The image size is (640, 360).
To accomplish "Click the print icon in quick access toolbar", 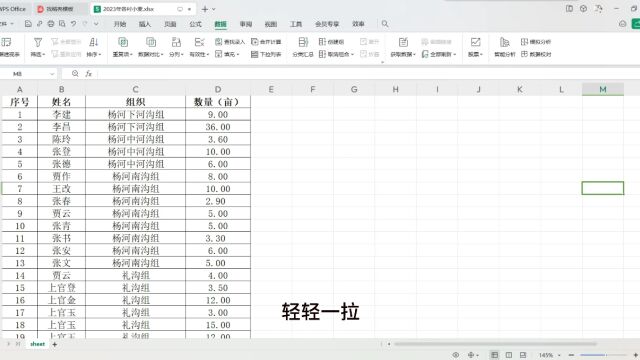I will [51, 24].
